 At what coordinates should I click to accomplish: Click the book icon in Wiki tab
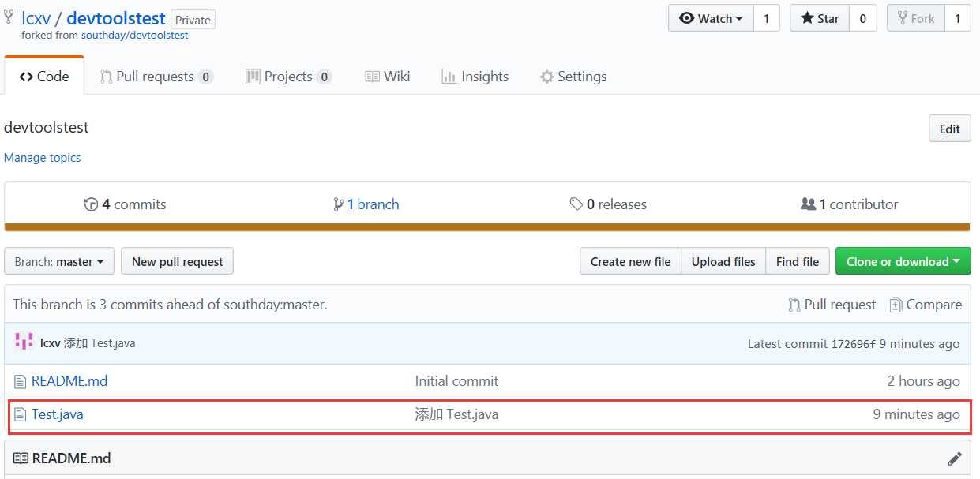click(372, 77)
